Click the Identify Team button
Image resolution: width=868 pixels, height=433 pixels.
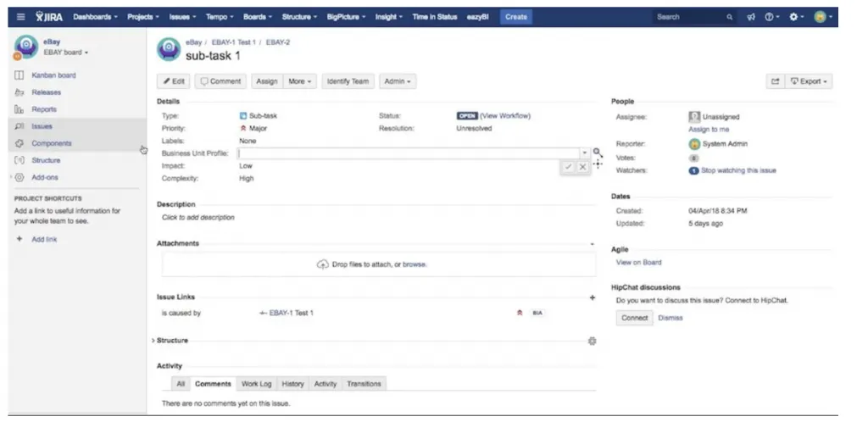point(348,81)
